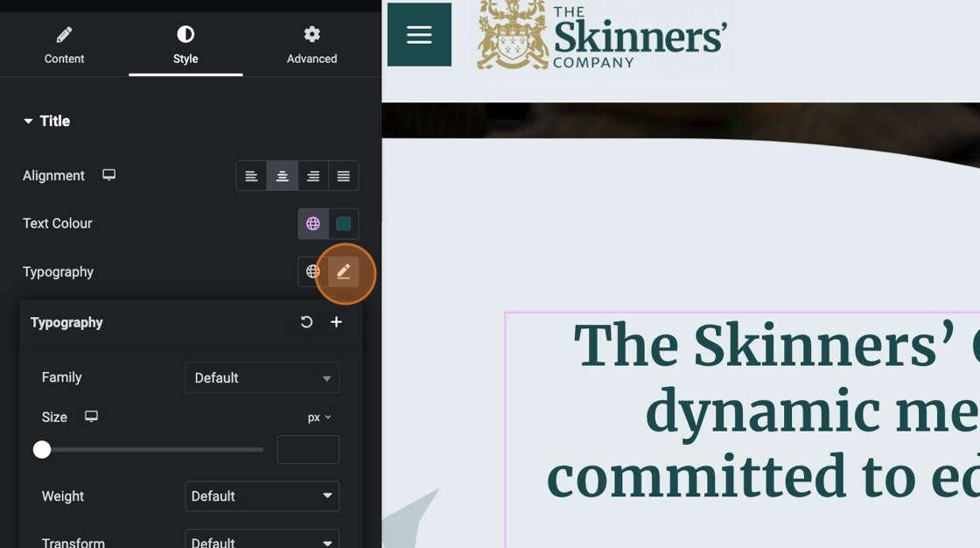Open the Weight dropdown
Screen dimensions: 980x548
tap(262, 496)
